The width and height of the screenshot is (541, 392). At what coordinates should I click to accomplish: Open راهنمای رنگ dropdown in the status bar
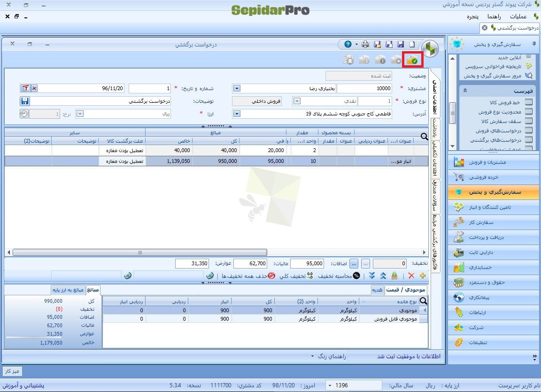tap(329, 356)
